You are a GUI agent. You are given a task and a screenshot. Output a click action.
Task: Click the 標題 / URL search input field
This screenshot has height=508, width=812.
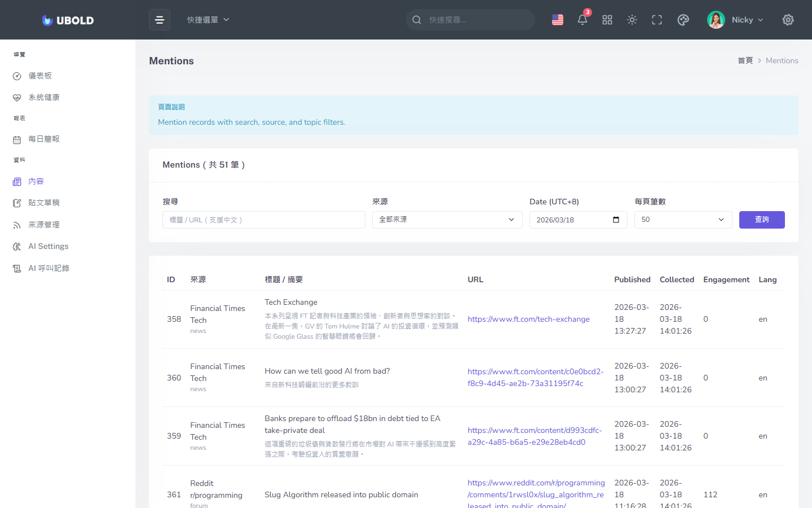tap(263, 220)
